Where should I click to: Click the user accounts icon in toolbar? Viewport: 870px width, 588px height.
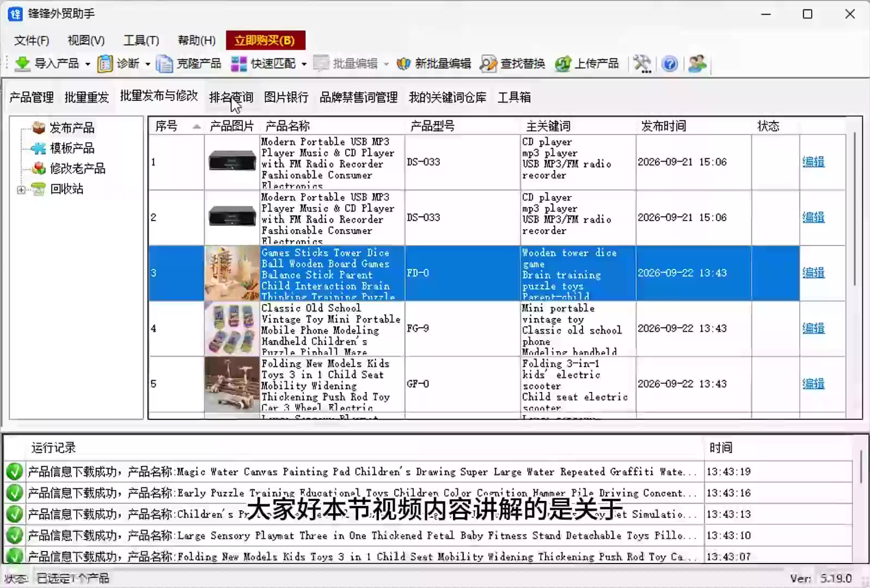(x=697, y=64)
